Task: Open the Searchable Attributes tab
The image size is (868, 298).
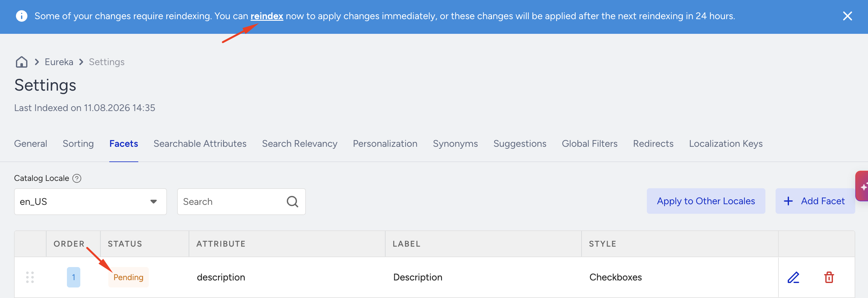Action: click(200, 144)
